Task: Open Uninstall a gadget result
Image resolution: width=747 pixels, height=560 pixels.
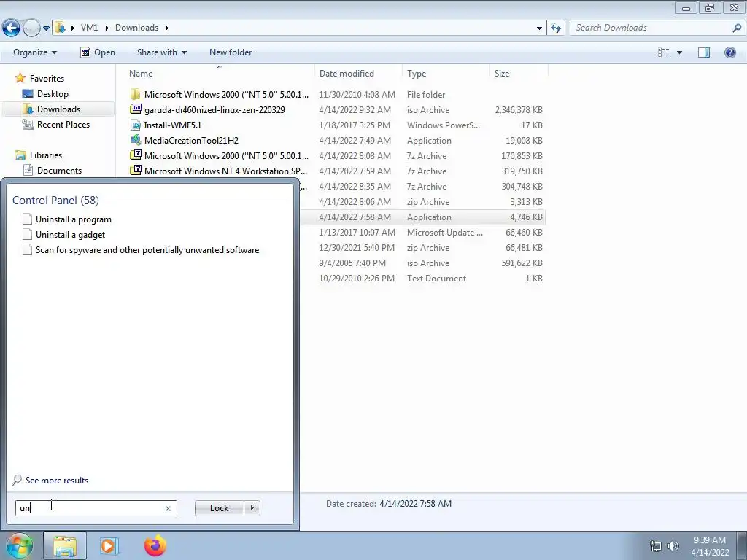Action: coord(70,235)
